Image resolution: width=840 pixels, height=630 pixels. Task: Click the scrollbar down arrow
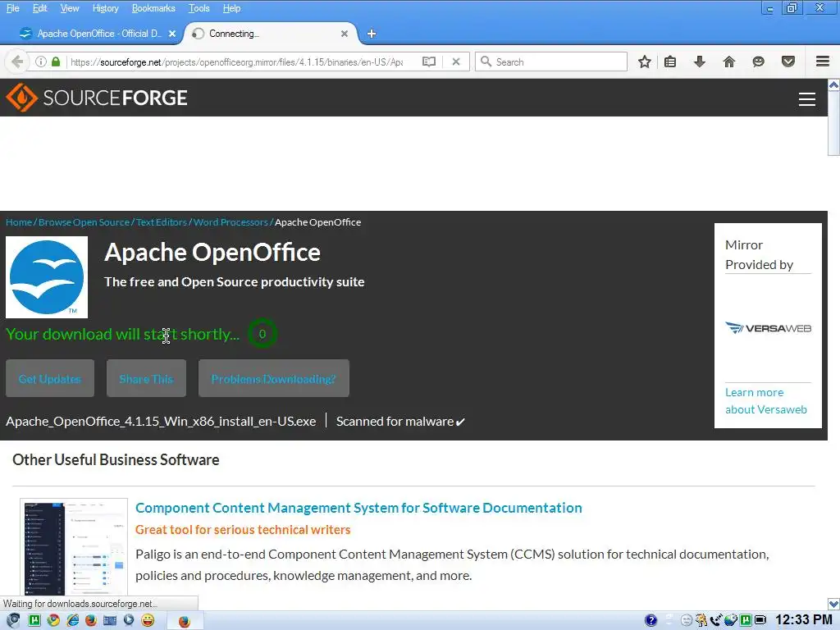[833, 604]
